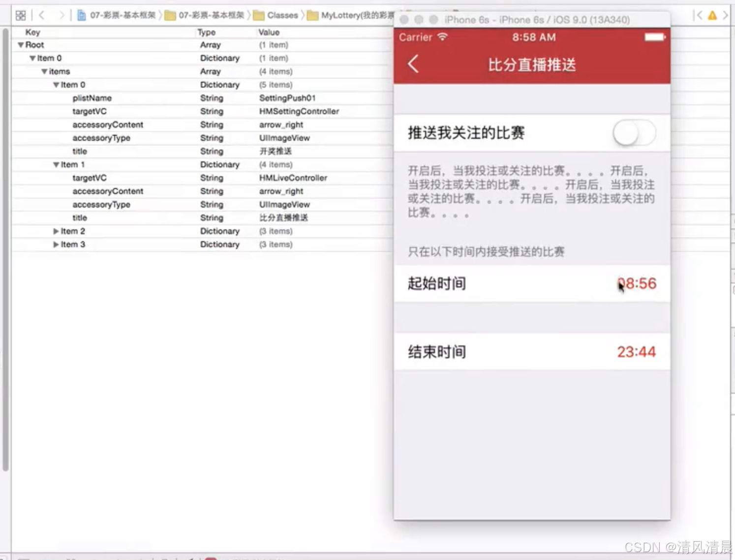The height and width of the screenshot is (560, 735).
Task: Toggle the 推送我关注的比赛 switch
Action: [634, 133]
